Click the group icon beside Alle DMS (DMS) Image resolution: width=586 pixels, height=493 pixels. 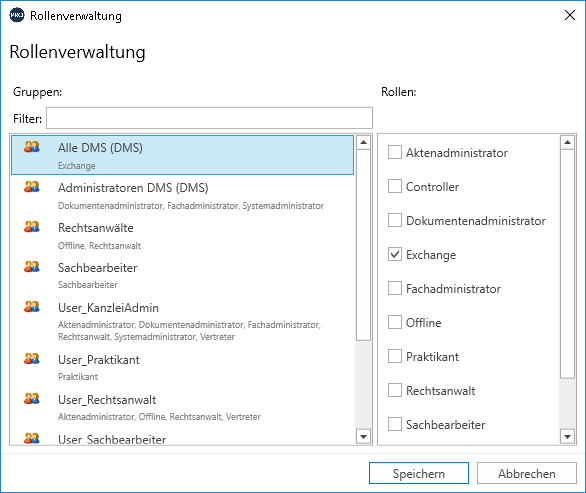32,147
